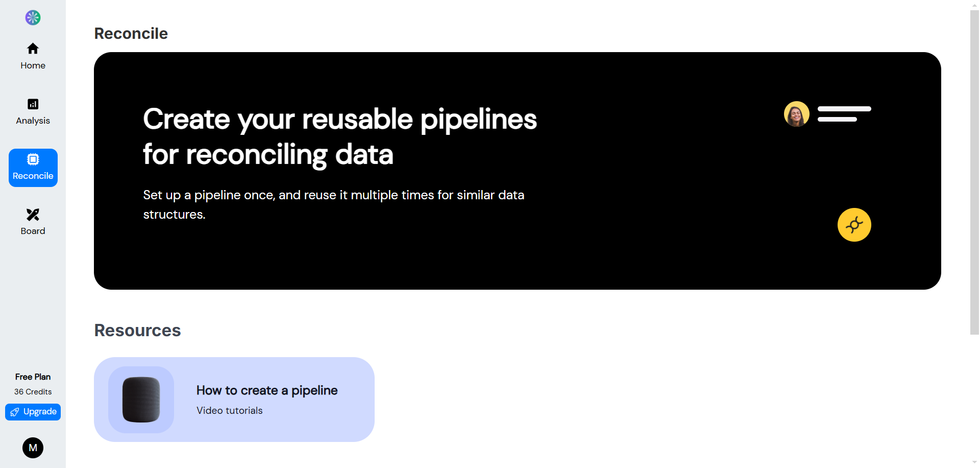
Task: Click the scrollbar up arrow
Action: coord(974,5)
